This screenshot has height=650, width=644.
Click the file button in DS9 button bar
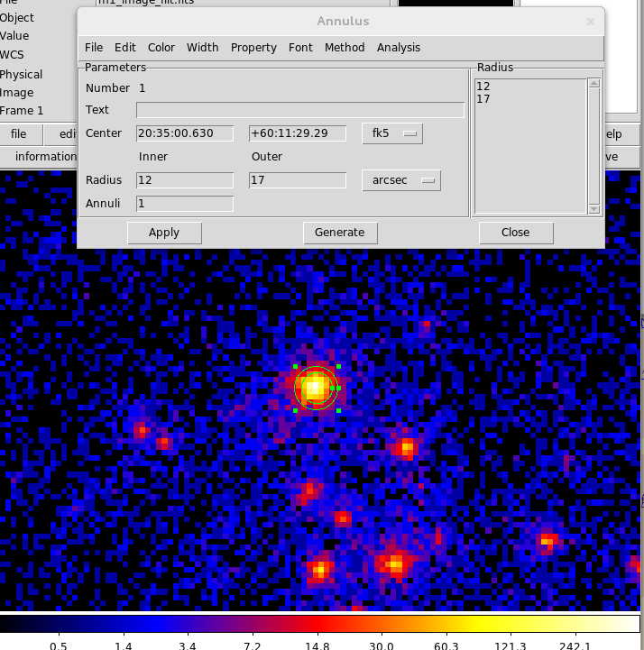pyautogui.click(x=18, y=134)
